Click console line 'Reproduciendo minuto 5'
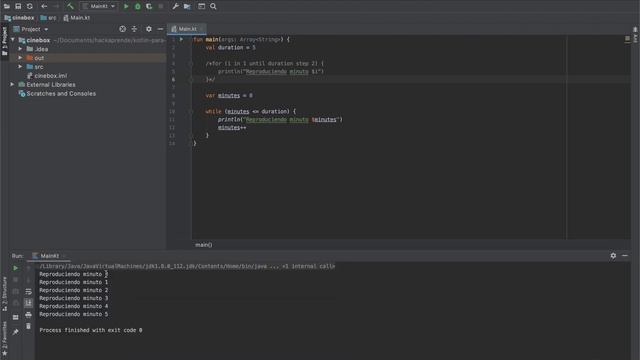 point(73,314)
